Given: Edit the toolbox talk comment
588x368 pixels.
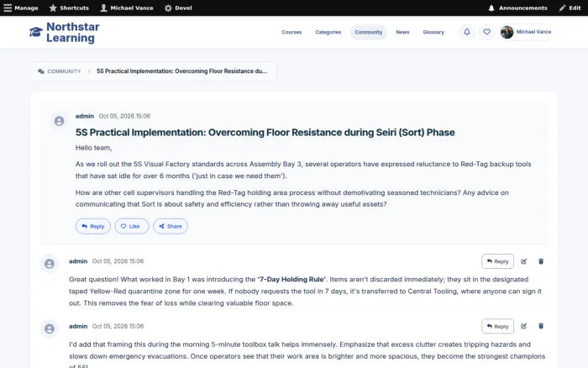Looking at the screenshot, I should [524, 326].
